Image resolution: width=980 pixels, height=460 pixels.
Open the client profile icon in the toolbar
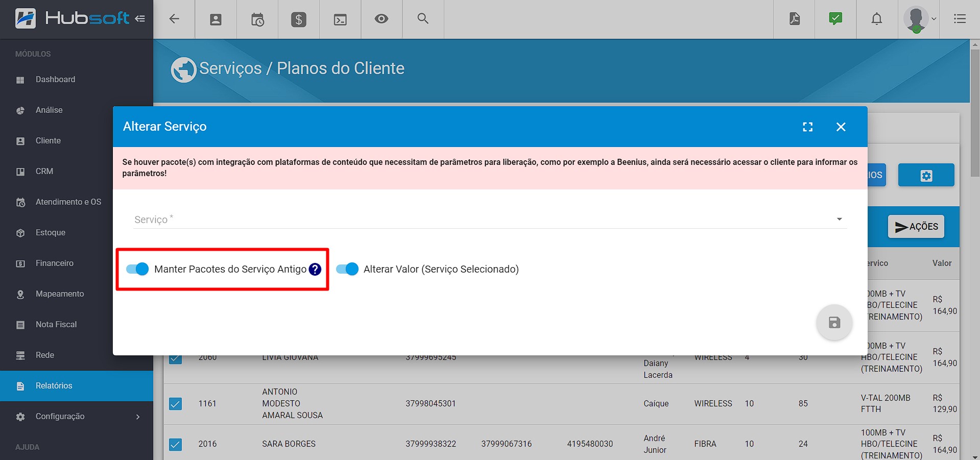[216, 19]
